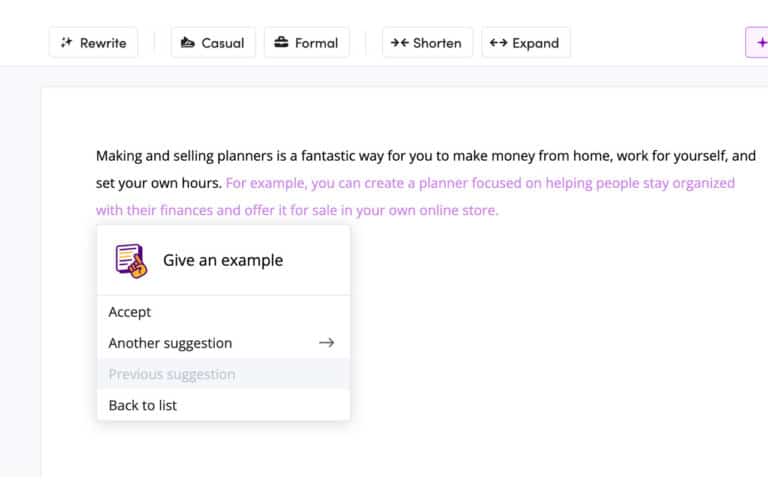Click the purple suggested example sentence
Screen dimensions: 768x480
(480, 184)
